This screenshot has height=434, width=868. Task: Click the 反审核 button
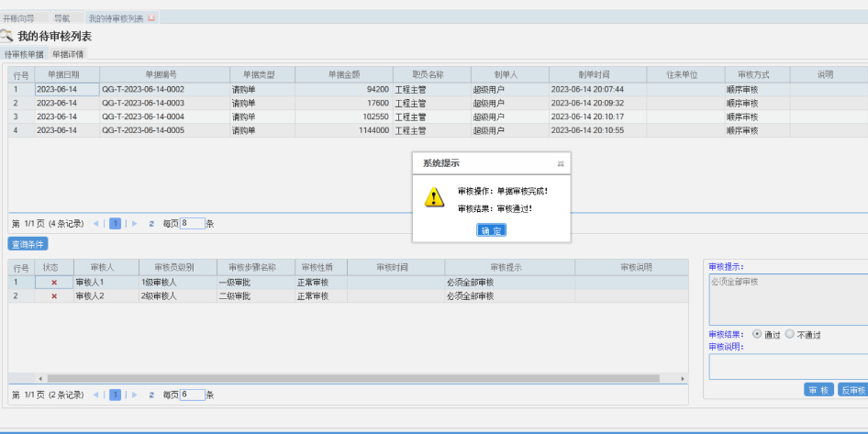pos(853,390)
